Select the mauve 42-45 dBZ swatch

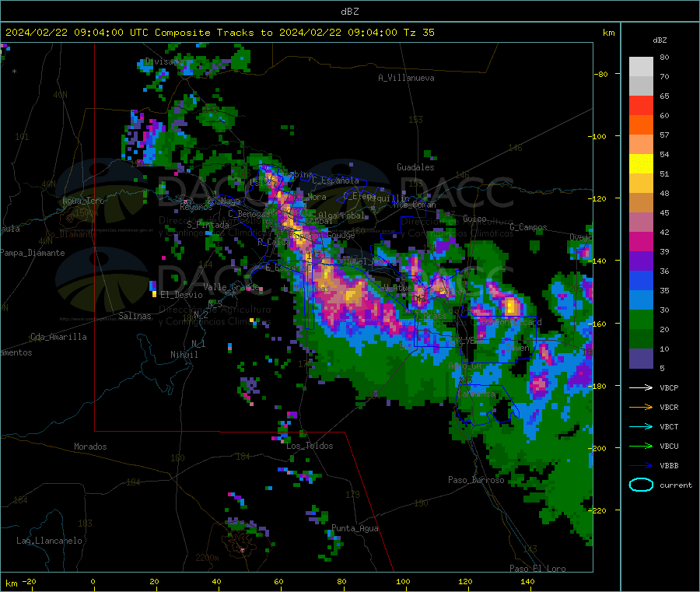coord(641,222)
